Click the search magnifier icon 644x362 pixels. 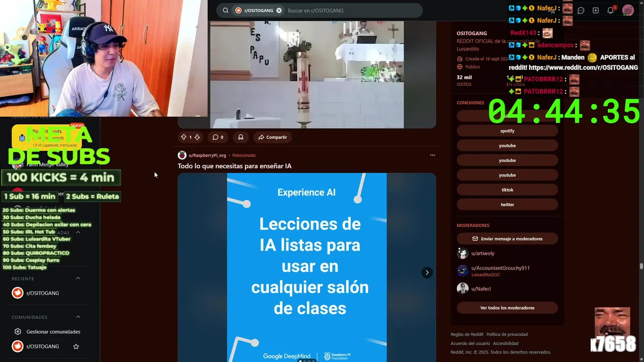tap(225, 10)
